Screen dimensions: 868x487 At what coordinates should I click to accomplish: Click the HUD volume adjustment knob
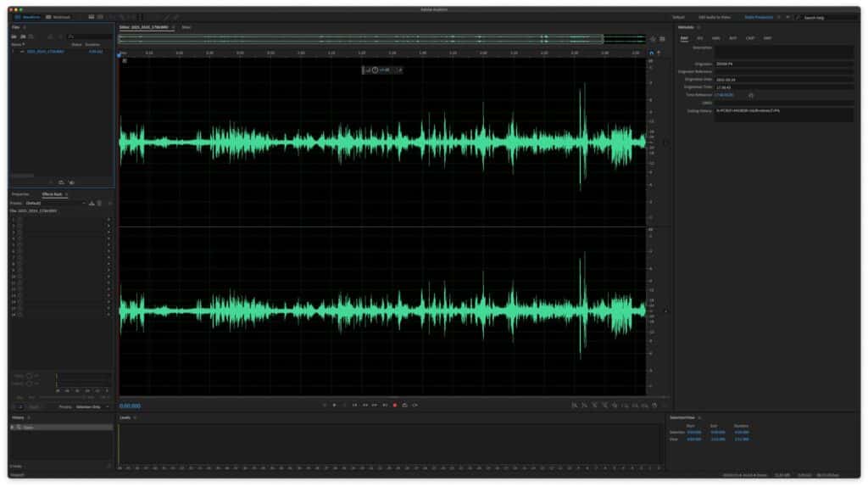click(375, 70)
